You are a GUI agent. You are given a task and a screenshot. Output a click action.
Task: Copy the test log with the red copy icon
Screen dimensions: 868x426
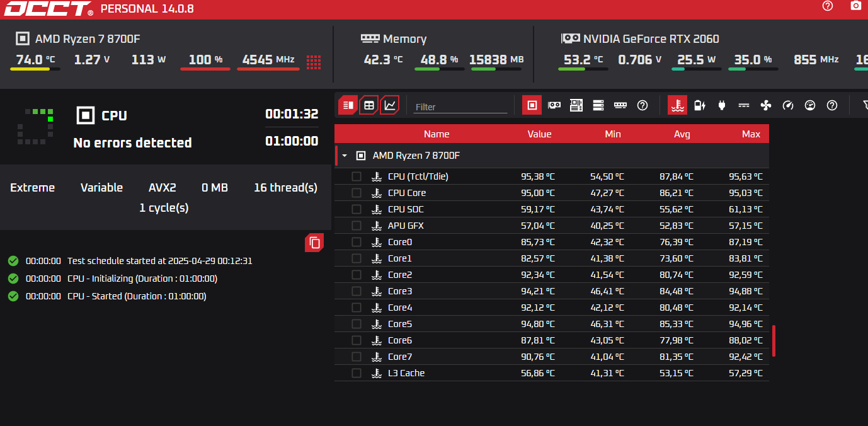[314, 243]
